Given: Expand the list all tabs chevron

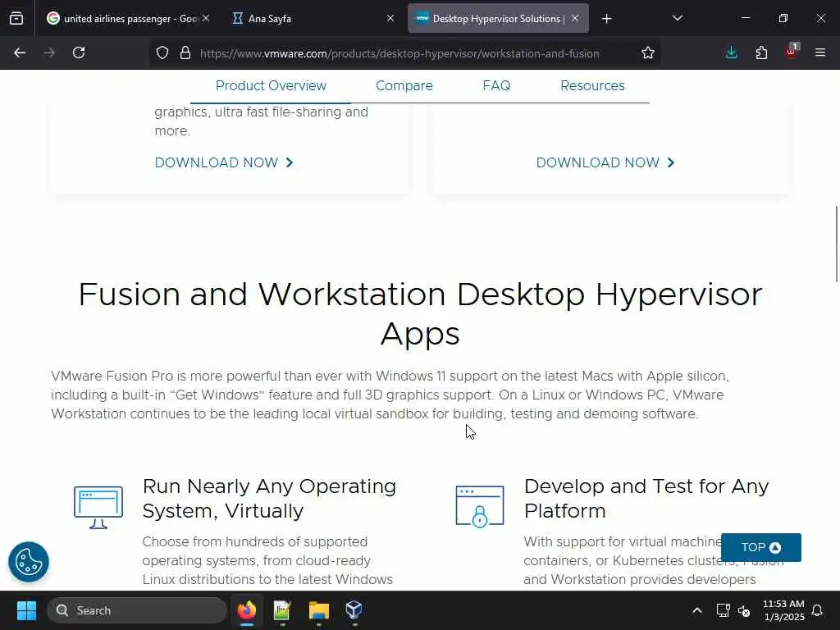Looking at the screenshot, I should coord(677,18).
